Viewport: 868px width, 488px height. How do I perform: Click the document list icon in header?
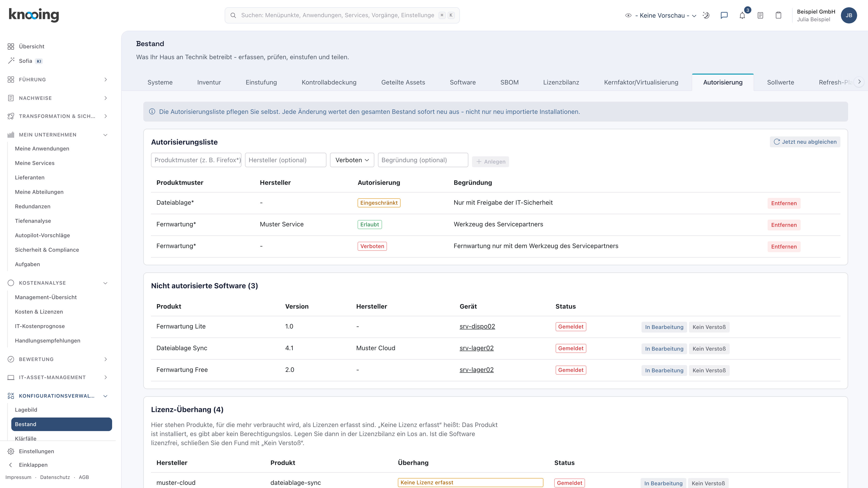tap(760, 15)
